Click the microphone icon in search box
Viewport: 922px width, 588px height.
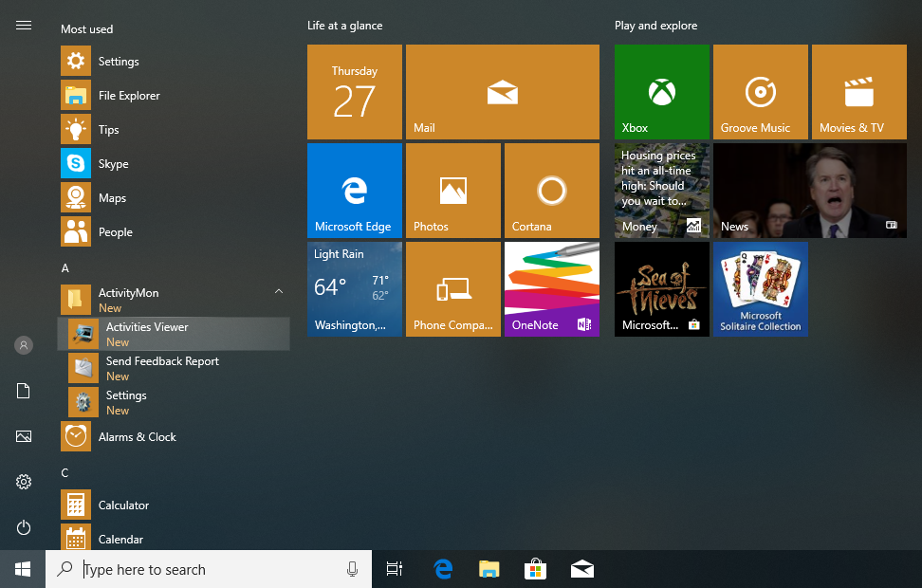click(x=352, y=569)
